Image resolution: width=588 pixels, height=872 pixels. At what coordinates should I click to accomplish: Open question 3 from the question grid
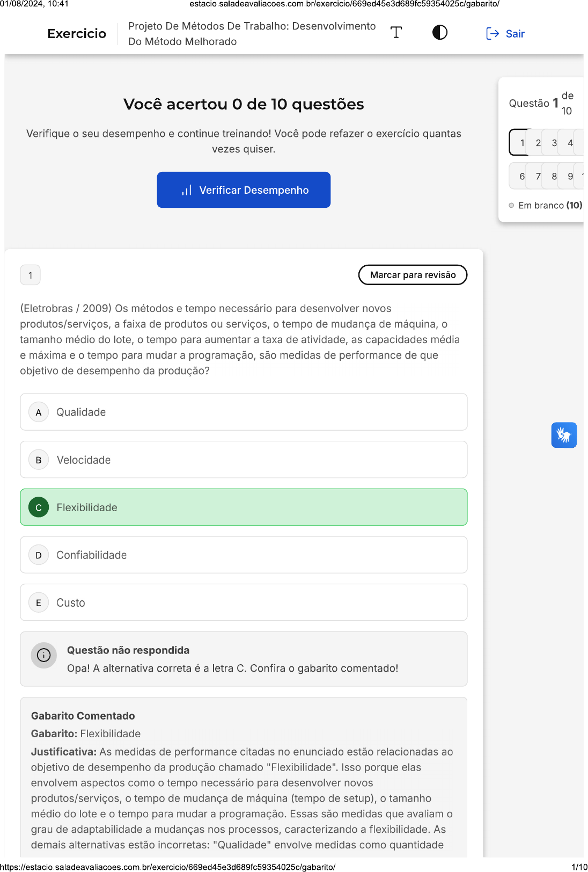pos(554,143)
